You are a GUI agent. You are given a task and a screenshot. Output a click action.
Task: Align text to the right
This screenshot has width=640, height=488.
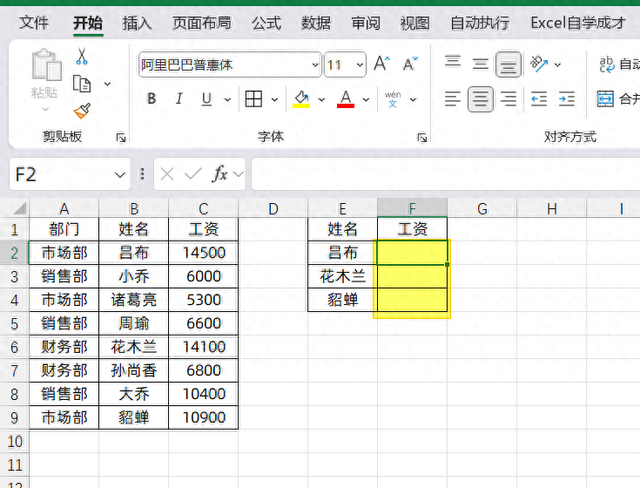(508, 99)
